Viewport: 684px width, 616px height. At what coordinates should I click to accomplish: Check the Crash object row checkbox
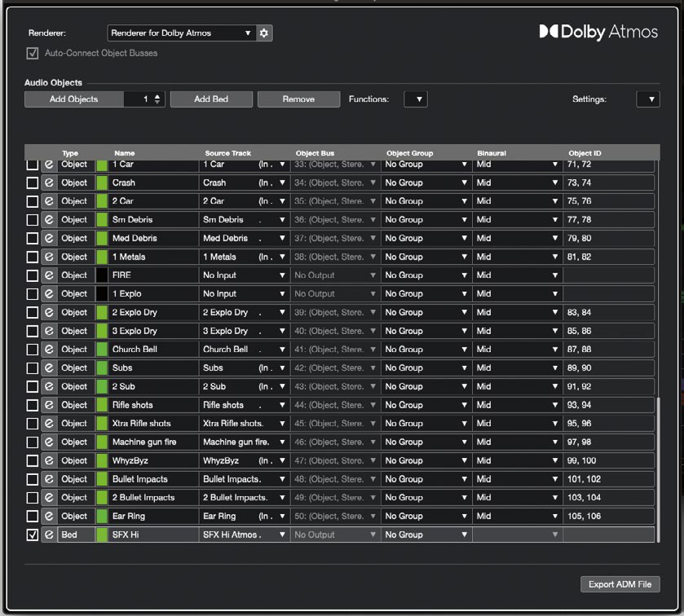[33, 183]
